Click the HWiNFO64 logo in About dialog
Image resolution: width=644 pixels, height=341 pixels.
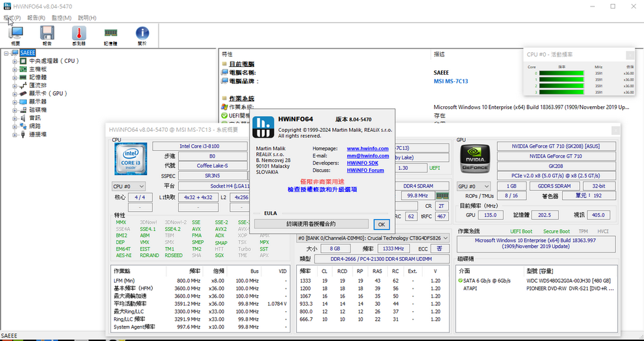pos(263,127)
